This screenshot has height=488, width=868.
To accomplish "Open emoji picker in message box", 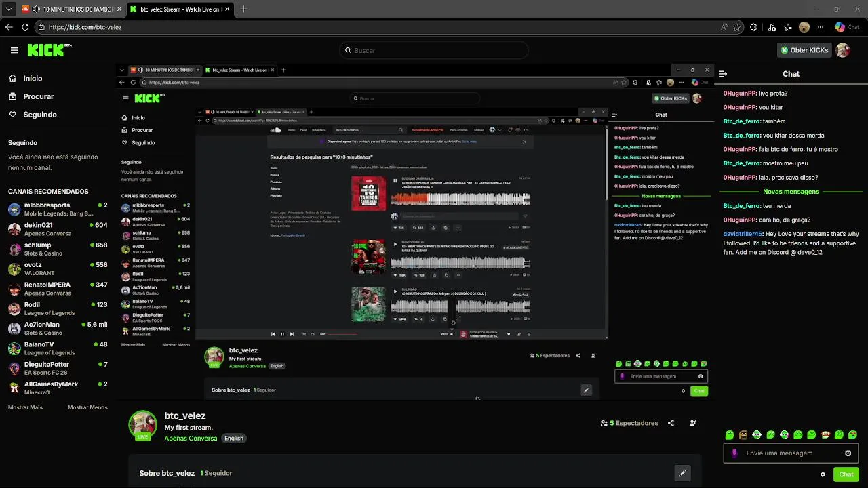I will pos(848,453).
